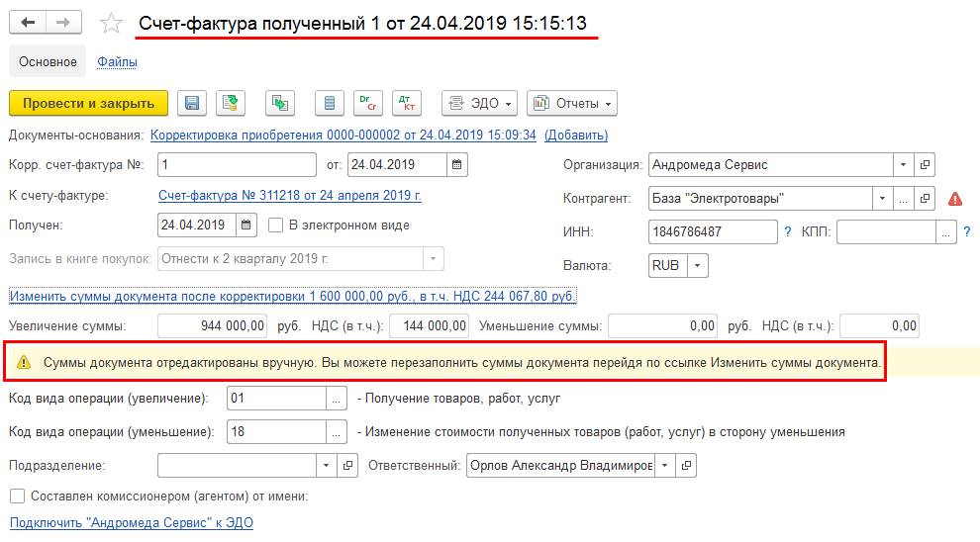Click 'Провести и закрыть' button
The image size is (980, 542).
[x=89, y=104]
